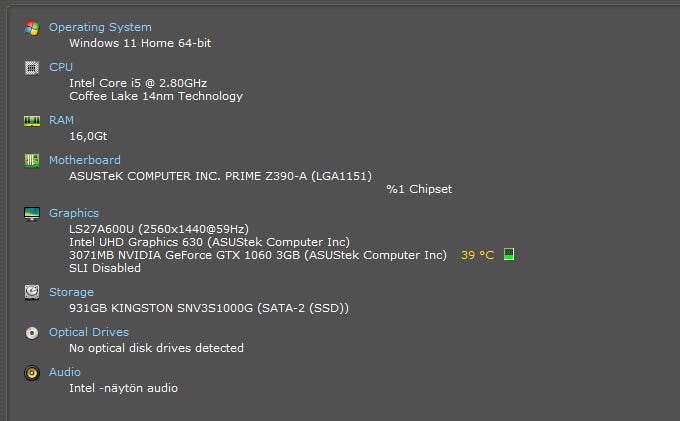Click the Audio speaker icon
This screenshot has height=421, width=680.
(x=32, y=373)
